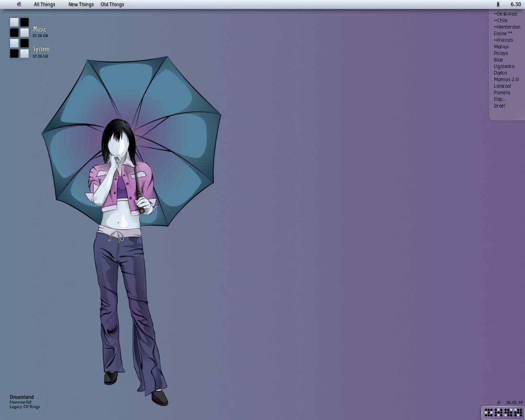525x420 pixels.
Task: Click the Dreamland song title
Action: pyautogui.click(x=22, y=397)
